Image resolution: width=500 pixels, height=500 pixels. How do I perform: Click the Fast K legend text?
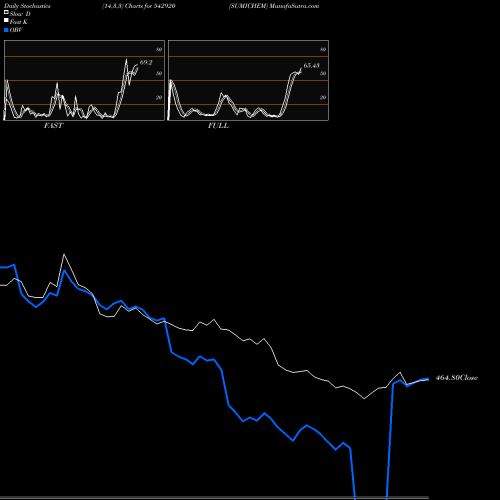point(19,22)
